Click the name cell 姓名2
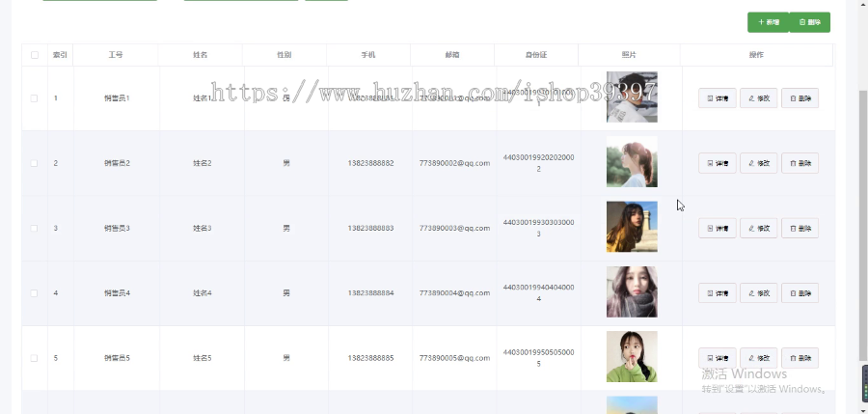This screenshot has width=868, height=414. click(x=203, y=163)
